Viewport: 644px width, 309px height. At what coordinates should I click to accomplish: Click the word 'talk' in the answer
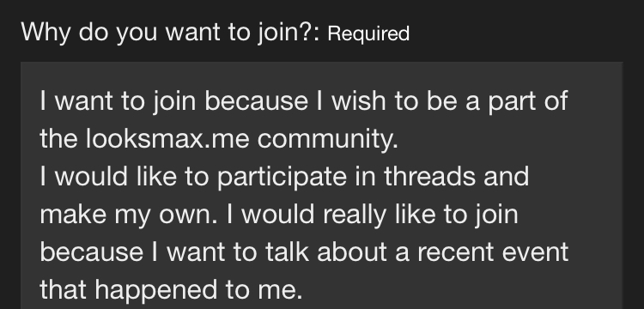(287, 252)
